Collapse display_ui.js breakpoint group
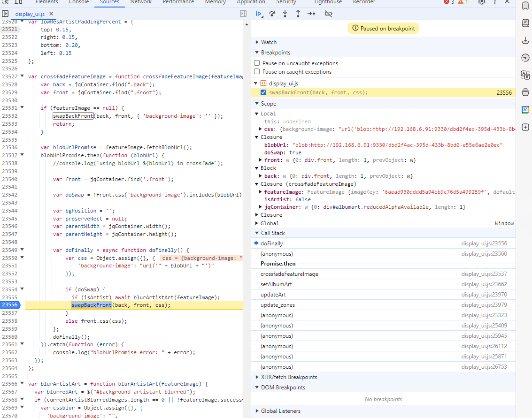 tap(256, 84)
